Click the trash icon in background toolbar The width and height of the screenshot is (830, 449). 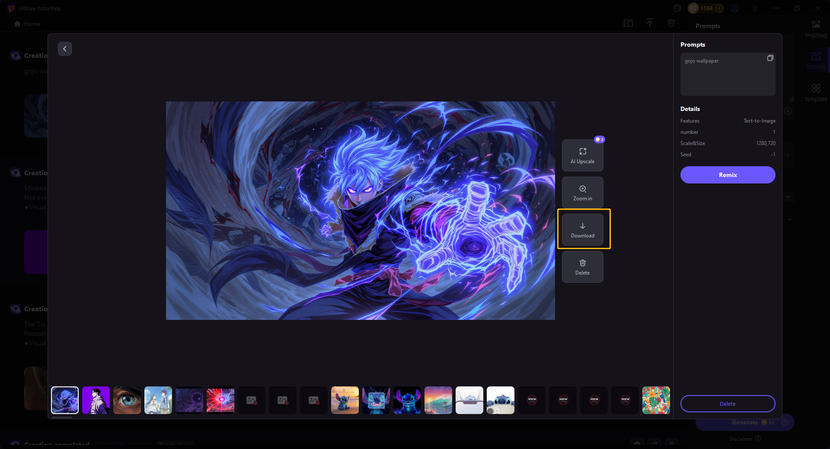pos(671,23)
